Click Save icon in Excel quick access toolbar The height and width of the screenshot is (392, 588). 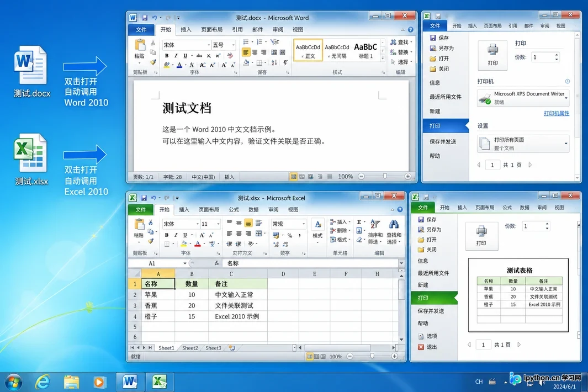[144, 198]
